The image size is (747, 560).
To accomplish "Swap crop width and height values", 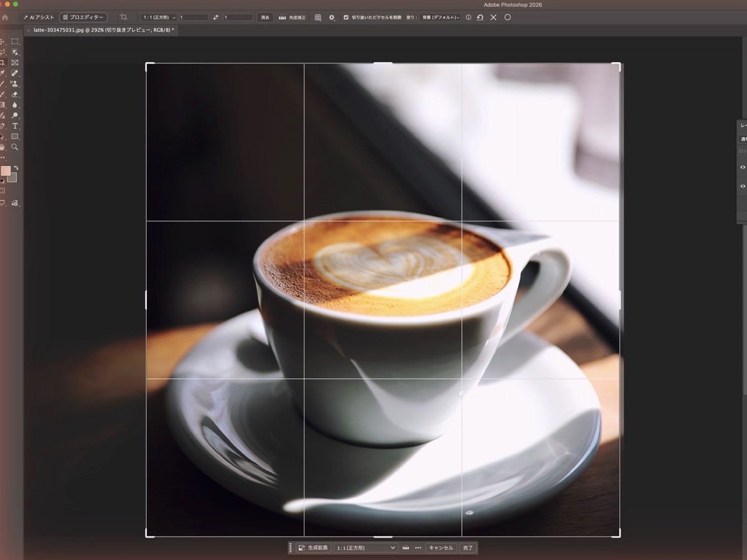I will point(216,17).
